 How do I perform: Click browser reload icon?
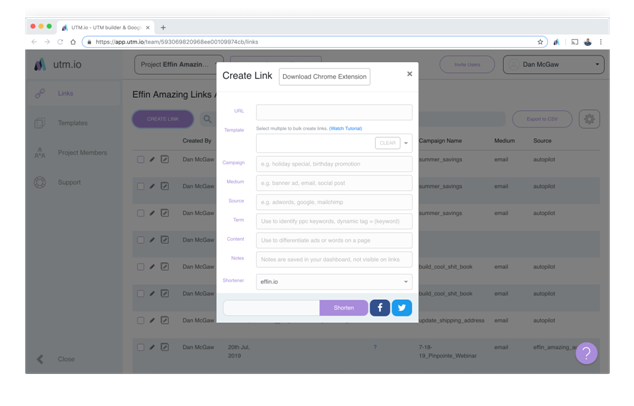tap(60, 42)
